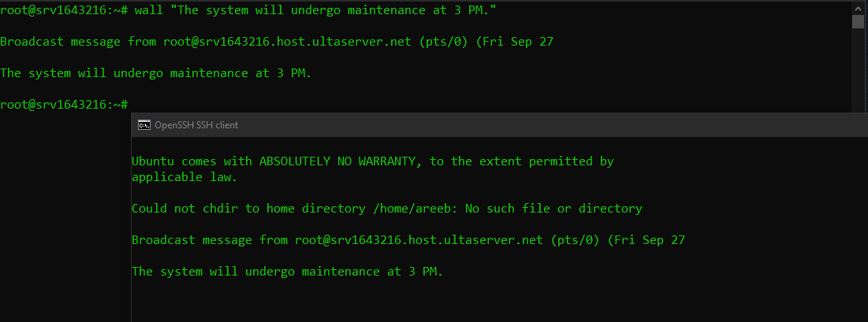The width and height of the screenshot is (868, 322).
Task: Click the bottom root@srv1643216 prompt
Action: click(x=64, y=105)
